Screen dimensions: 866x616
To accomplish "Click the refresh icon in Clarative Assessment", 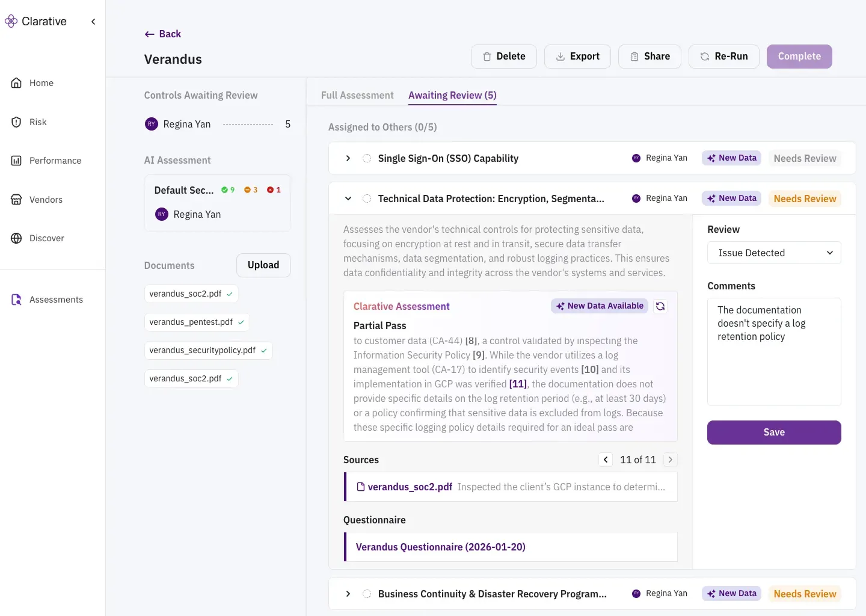I will coord(660,306).
